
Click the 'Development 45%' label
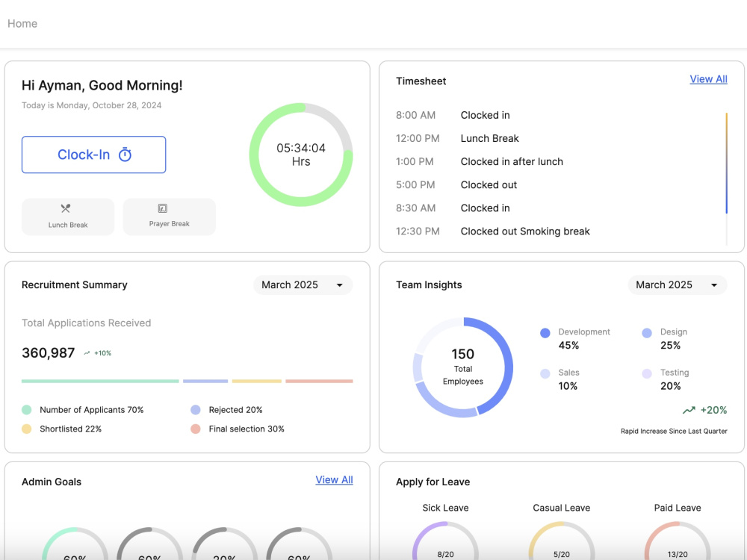(584, 338)
